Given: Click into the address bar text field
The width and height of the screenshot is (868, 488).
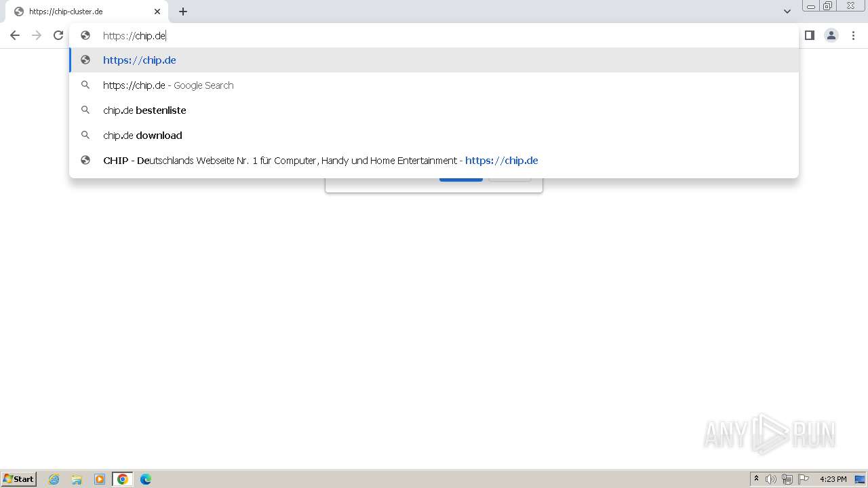Looking at the screenshot, I should click(x=434, y=35).
